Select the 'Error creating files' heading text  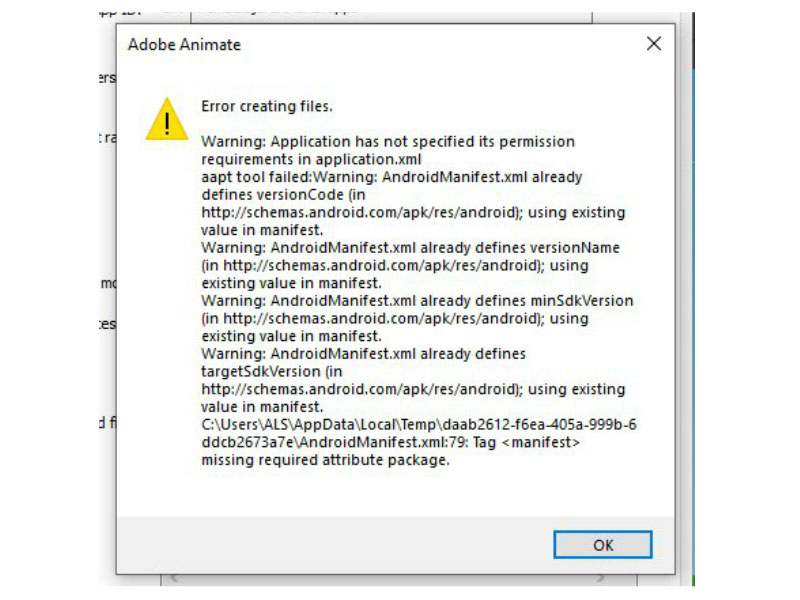[x=269, y=106]
